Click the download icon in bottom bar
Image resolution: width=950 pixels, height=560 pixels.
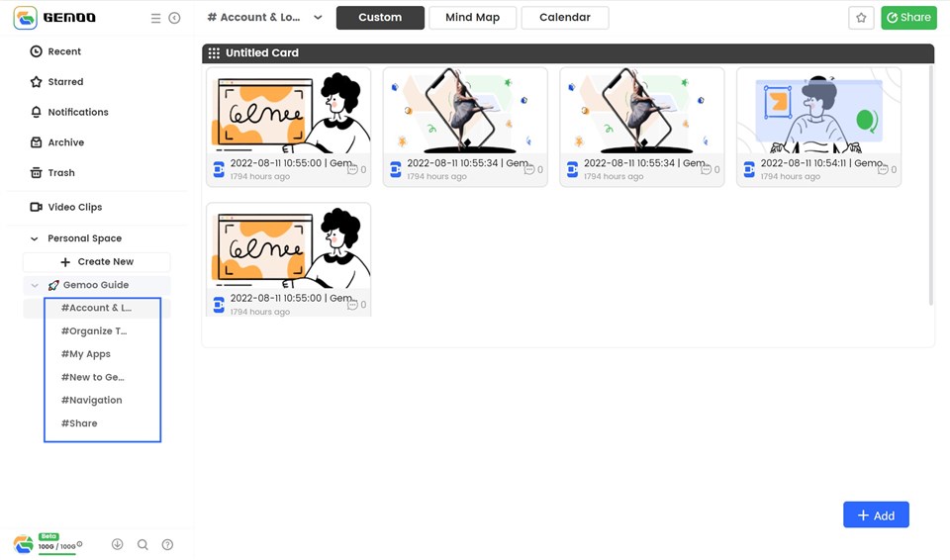pyautogui.click(x=118, y=544)
